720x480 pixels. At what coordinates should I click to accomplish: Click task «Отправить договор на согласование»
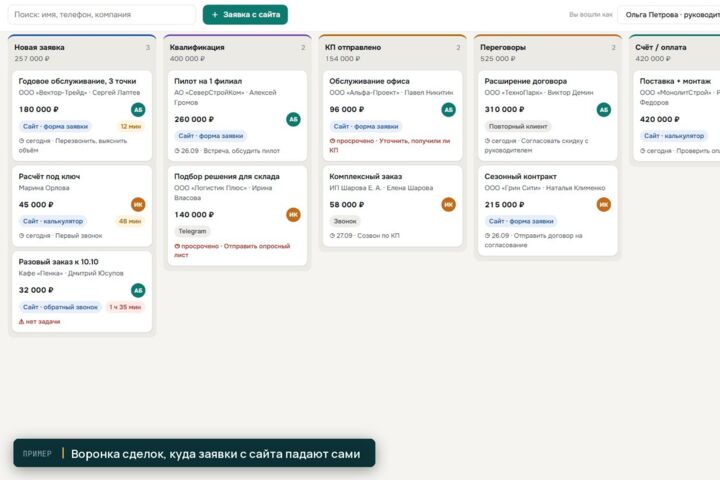click(533, 240)
